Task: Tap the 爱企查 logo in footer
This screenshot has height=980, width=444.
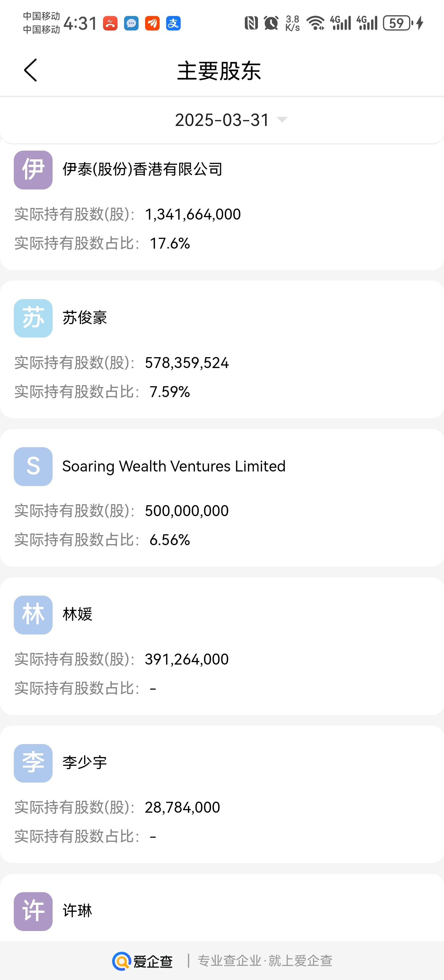Action: click(143, 961)
